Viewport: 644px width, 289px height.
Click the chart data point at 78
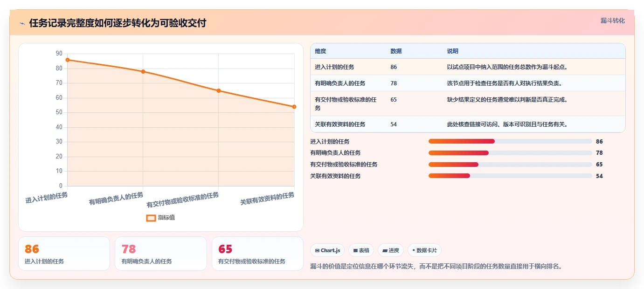[x=143, y=71]
